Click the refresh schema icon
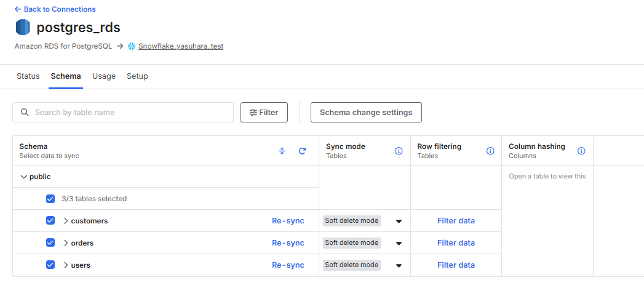 click(302, 151)
